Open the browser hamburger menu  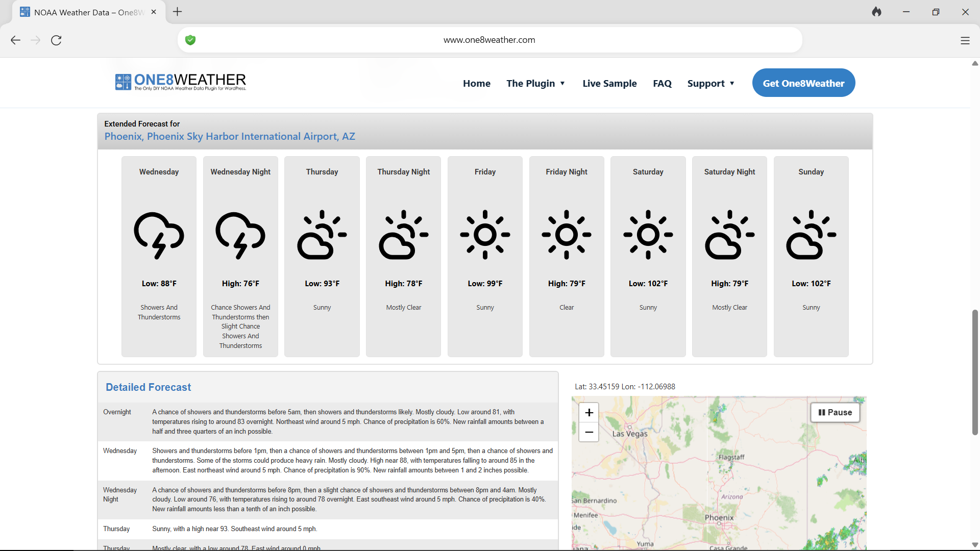pyautogui.click(x=965, y=40)
